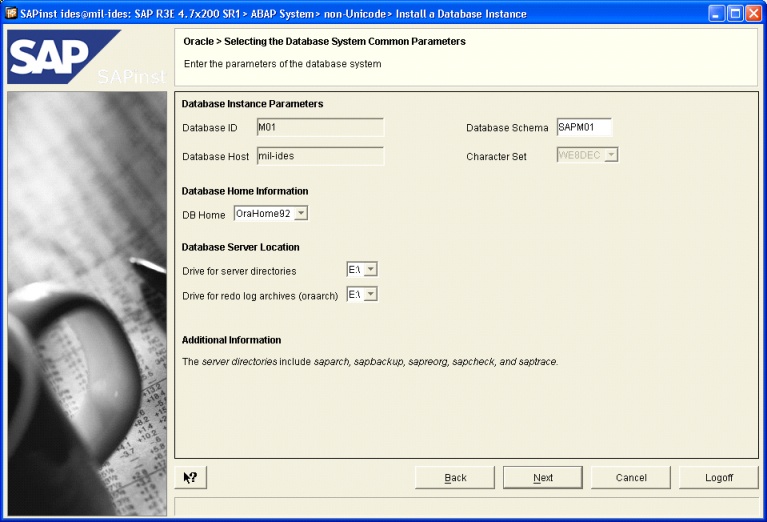Maximize the SAPinst window
Screen dimensions: 767x522
[735, 13]
